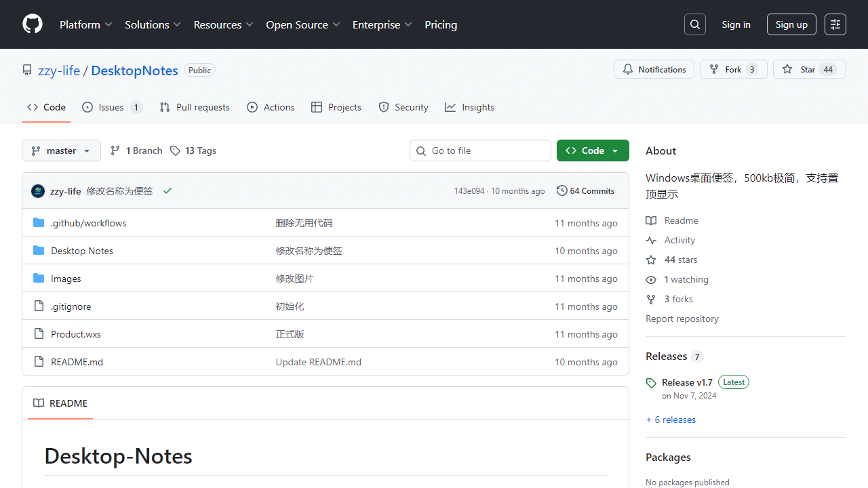868x488 pixels.
Task: Focus the Go to file search field
Action: pos(480,150)
